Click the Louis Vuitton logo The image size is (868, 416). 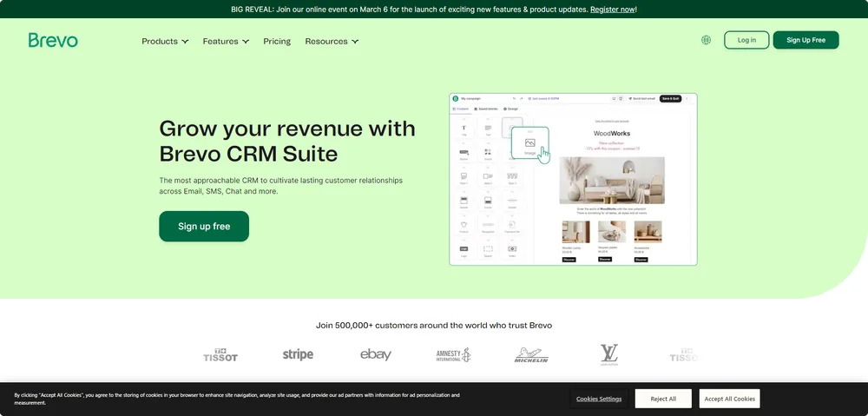[609, 355]
